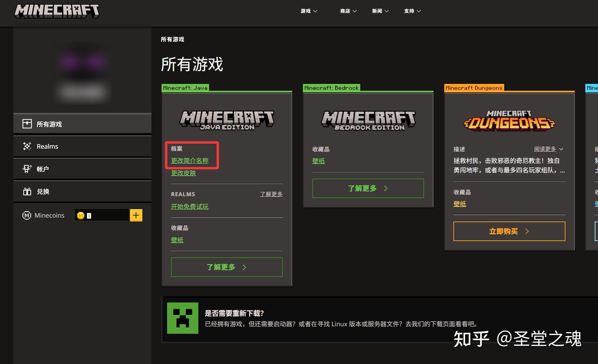Viewport: 598px width, 364px height.
Task: Click 所有游戏 breadcrumb text
Action: tap(173, 39)
